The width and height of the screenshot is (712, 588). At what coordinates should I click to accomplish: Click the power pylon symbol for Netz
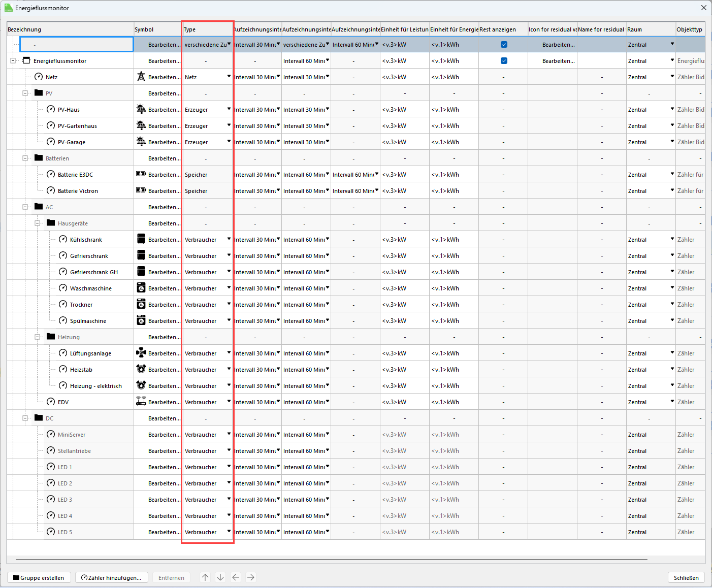[x=141, y=77]
